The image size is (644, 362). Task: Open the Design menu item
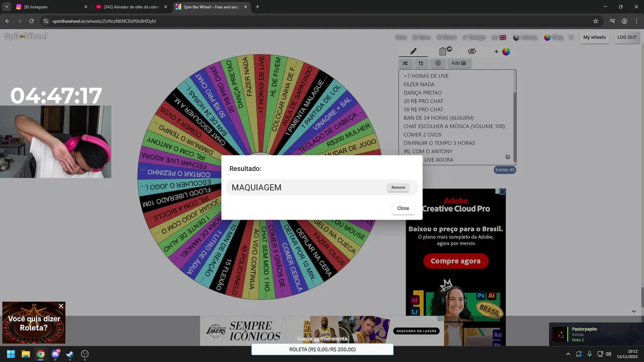(474, 37)
